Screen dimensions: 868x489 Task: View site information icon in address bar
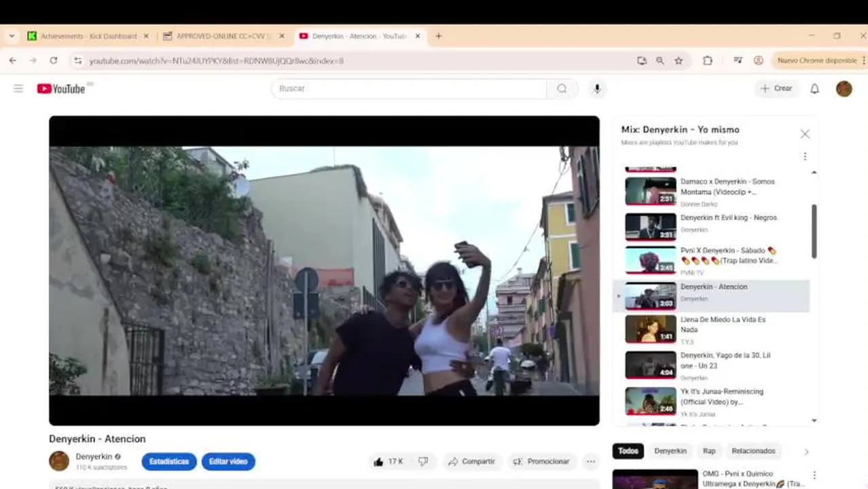[x=77, y=60]
